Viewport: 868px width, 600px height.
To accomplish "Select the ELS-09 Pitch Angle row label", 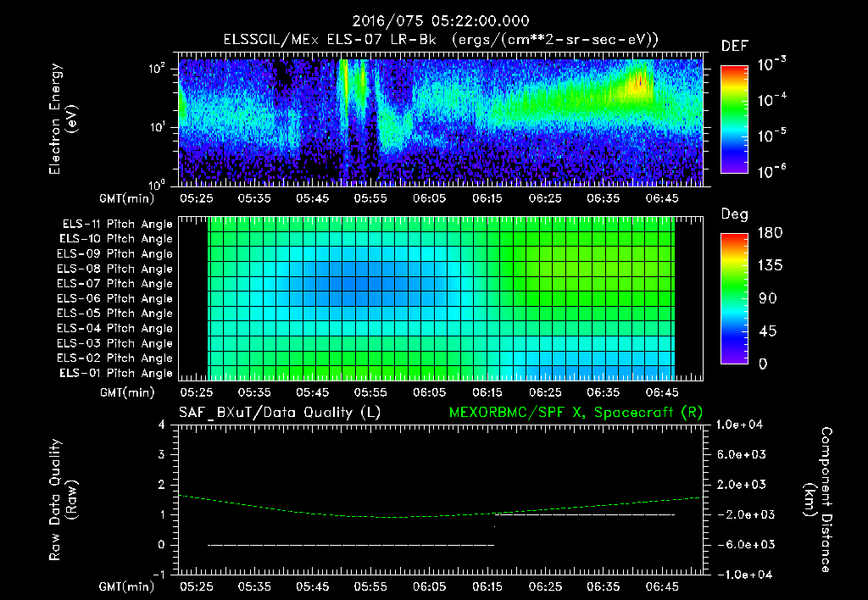I will [x=115, y=254].
